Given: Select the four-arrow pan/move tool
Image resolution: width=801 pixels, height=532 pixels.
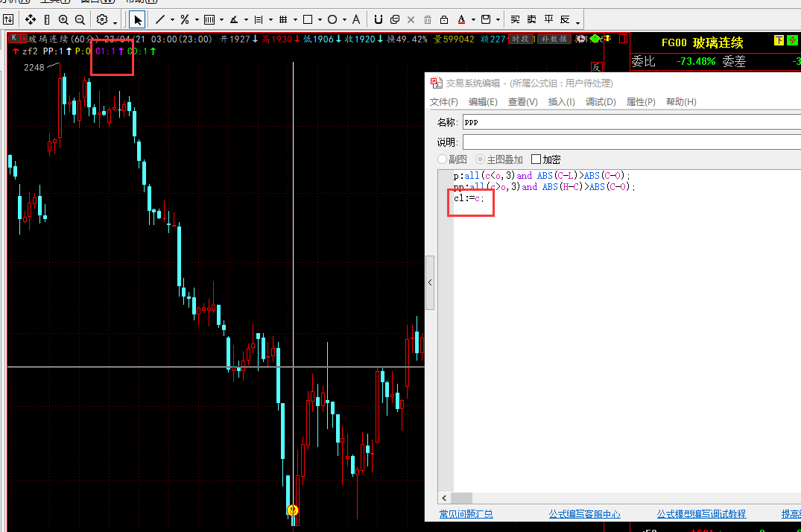Looking at the screenshot, I should point(30,19).
